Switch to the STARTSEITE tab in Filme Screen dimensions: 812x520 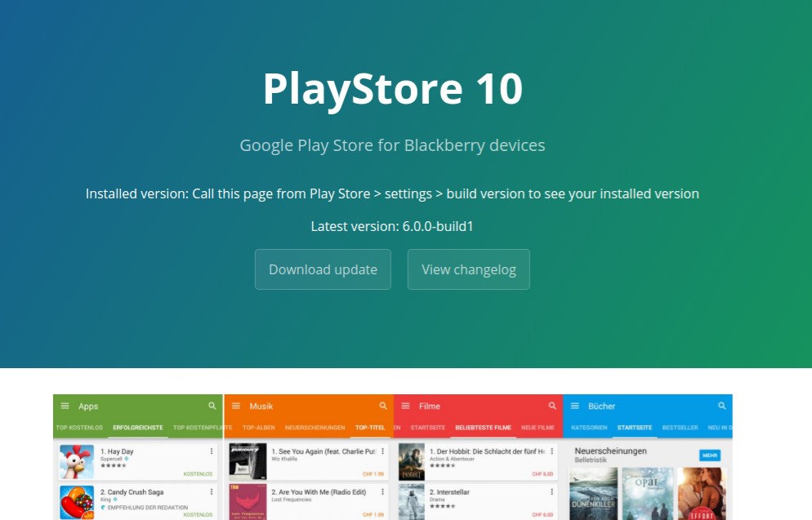428,428
